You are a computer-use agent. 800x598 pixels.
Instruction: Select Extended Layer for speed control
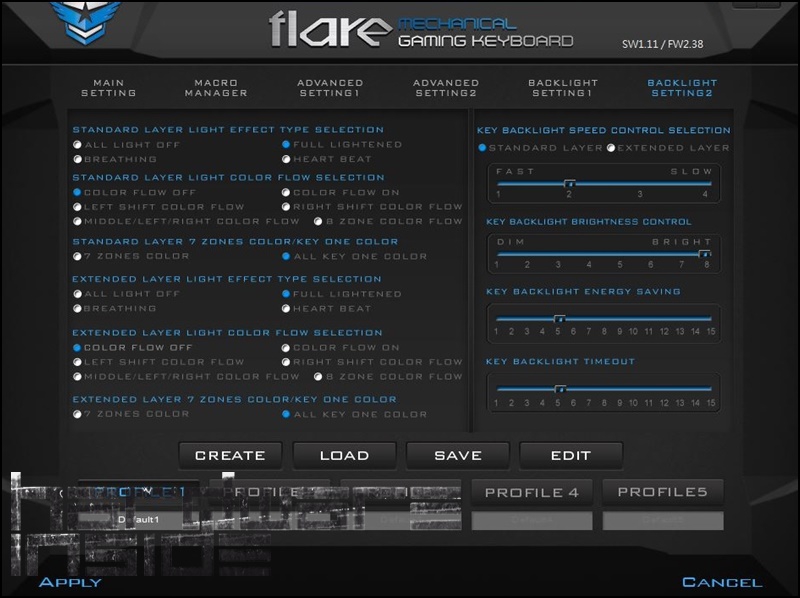click(x=611, y=148)
